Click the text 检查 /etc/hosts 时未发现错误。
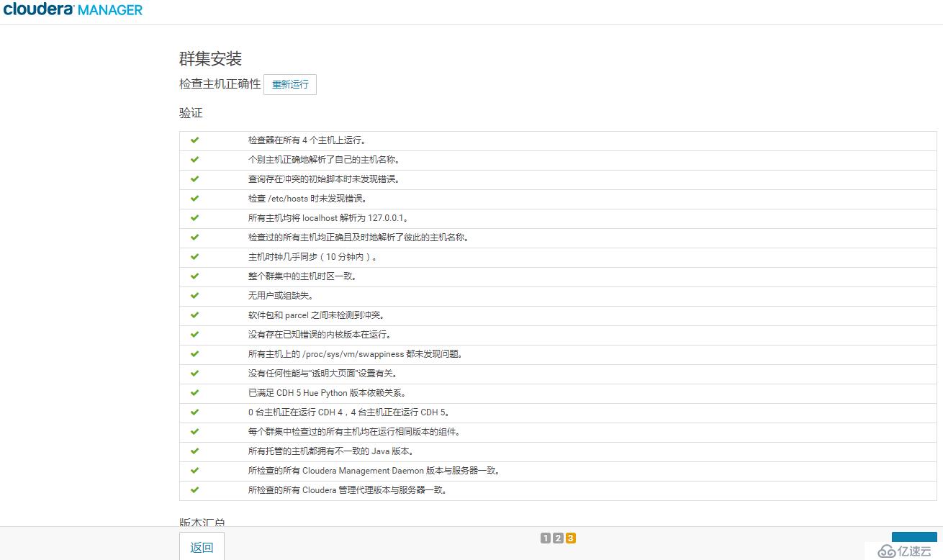This screenshot has height=560, width=943. pos(308,199)
